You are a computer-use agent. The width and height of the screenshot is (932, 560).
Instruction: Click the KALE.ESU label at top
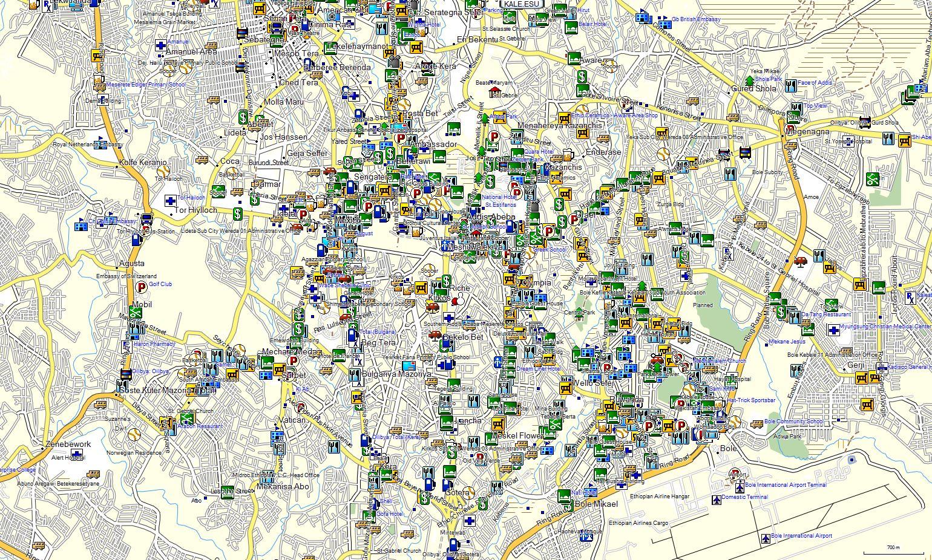[x=522, y=4]
